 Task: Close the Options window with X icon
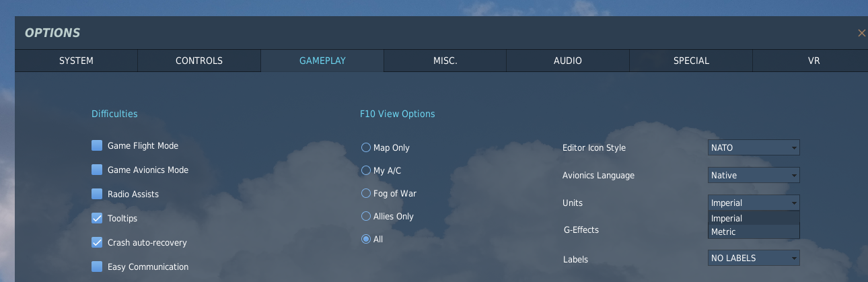pyautogui.click(x=861, y=33)
